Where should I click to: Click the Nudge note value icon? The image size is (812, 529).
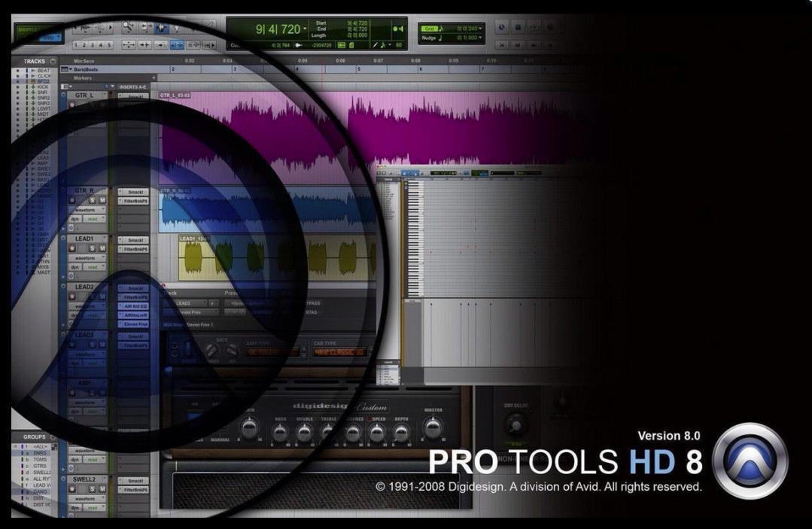click(x=441, y=38)
